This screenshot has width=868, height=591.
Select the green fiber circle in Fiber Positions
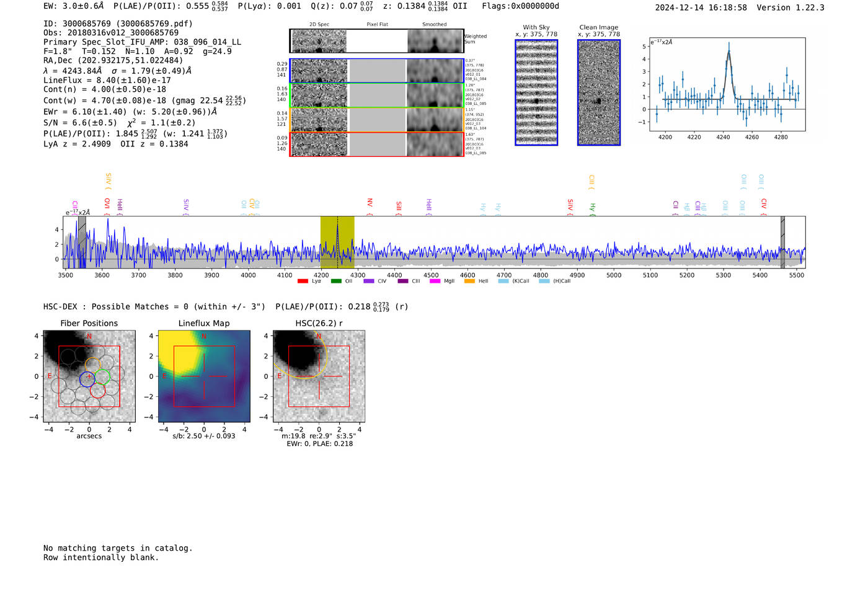[x=102, y=376]
